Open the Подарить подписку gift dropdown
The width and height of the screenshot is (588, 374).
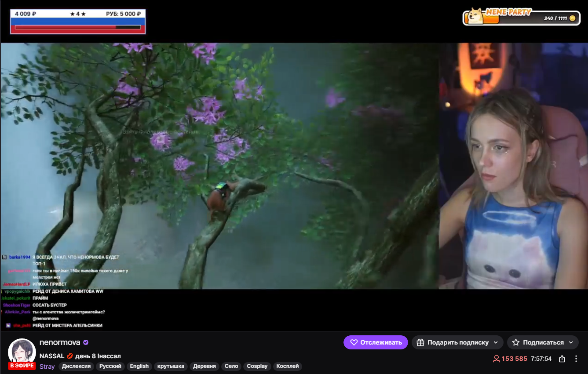coord(457,342)
